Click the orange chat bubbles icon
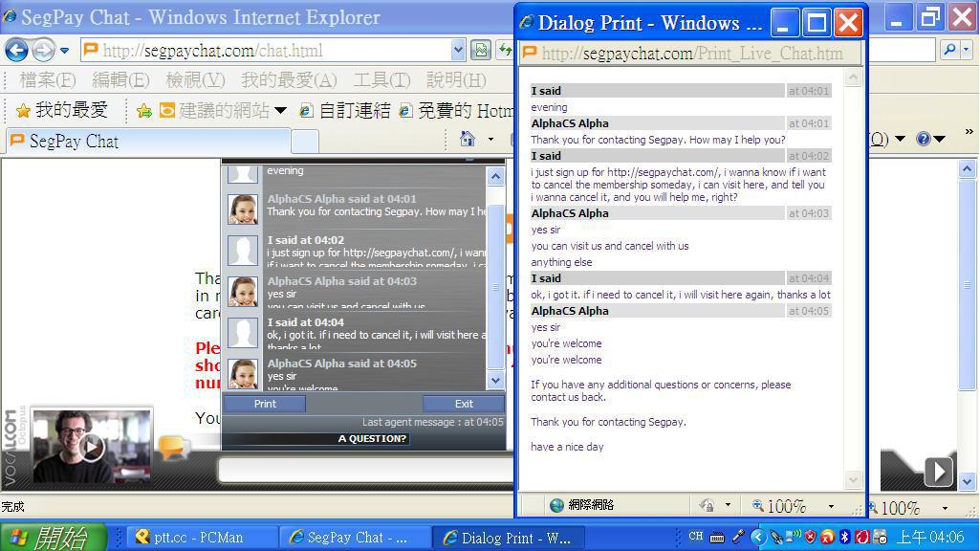Image resolution: width=980 pixels, height=551 pixels. tap(174, 447)
